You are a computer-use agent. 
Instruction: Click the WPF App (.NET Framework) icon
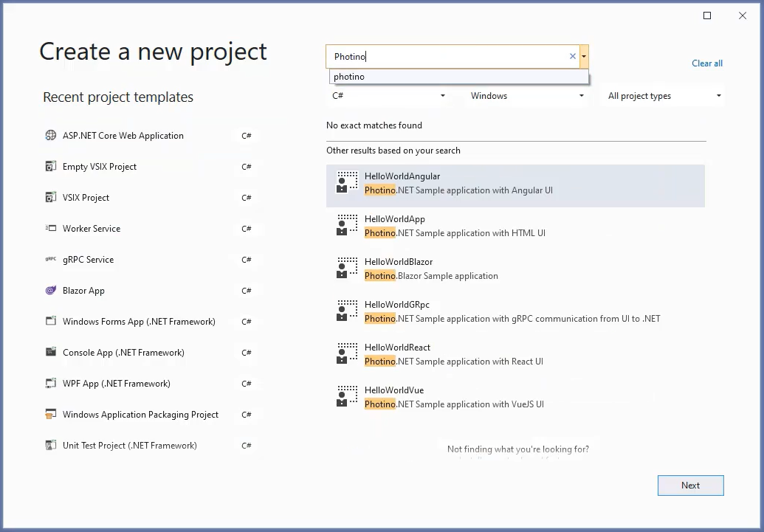(51, 384)
